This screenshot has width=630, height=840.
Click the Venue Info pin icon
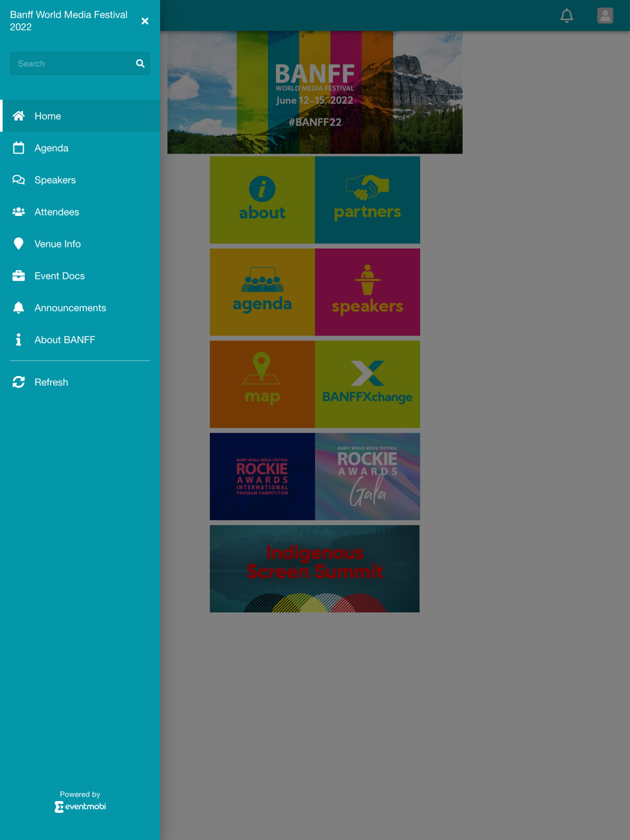19,244
